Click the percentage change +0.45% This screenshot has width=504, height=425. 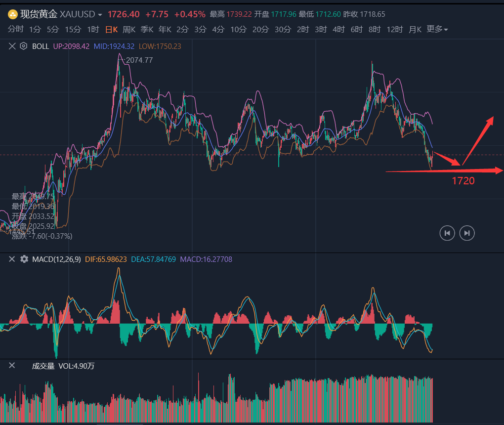pos(190,14)
